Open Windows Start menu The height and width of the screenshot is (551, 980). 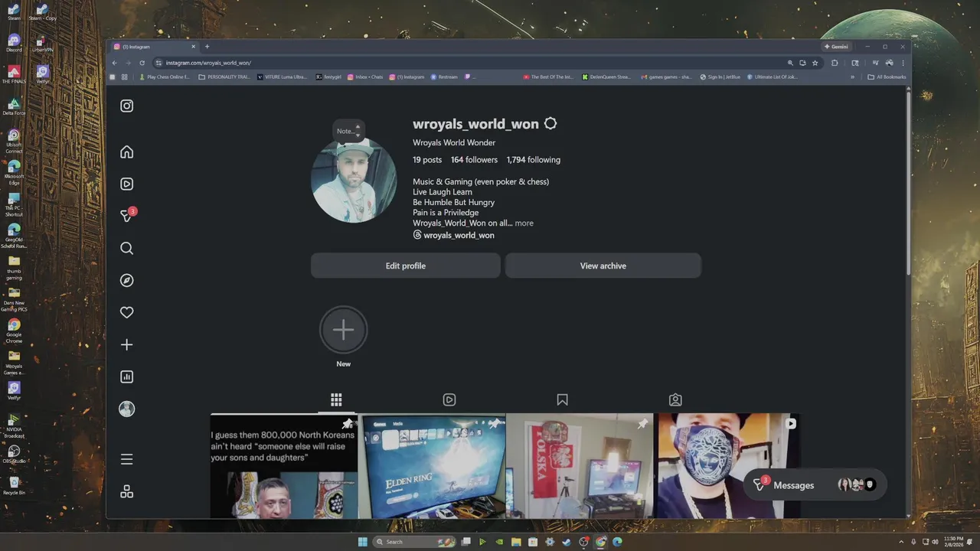(362, 542)
